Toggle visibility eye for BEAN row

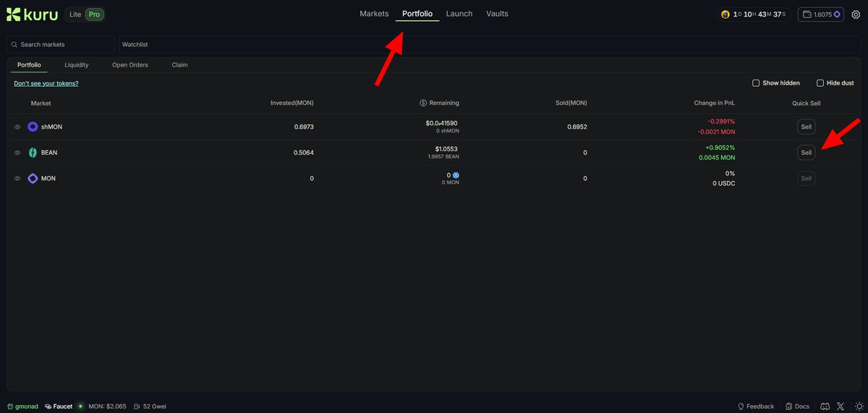point(17,153)
